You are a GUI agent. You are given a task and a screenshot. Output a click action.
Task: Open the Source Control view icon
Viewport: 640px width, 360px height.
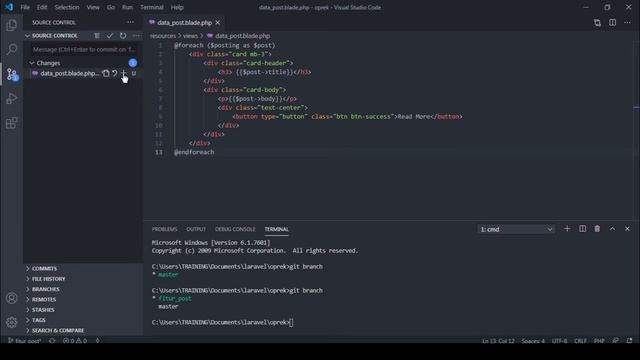coord(11,74)
